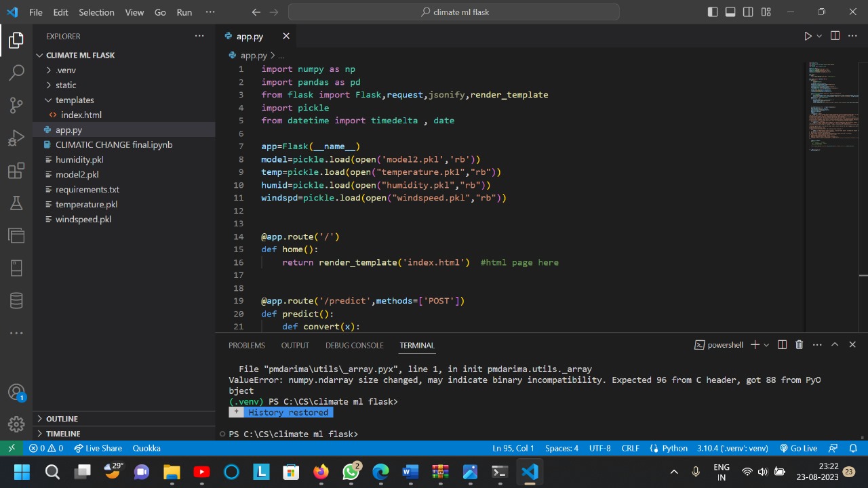Open the new terminal launch profile dropdown
This screenshot has height=488, width=868.
[767, 345]
